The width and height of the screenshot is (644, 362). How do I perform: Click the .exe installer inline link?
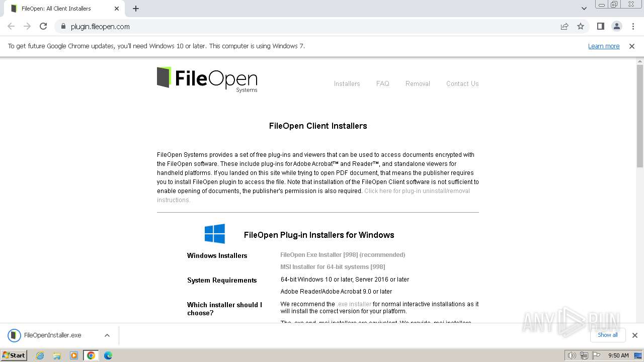pyautogui.click(x=354, y=304)
